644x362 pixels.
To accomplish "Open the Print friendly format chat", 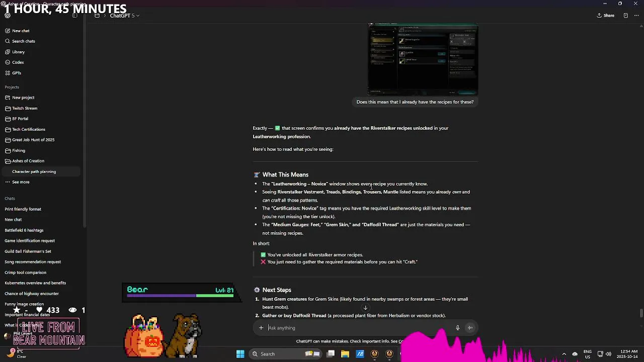I will click(x=23, y=209).
